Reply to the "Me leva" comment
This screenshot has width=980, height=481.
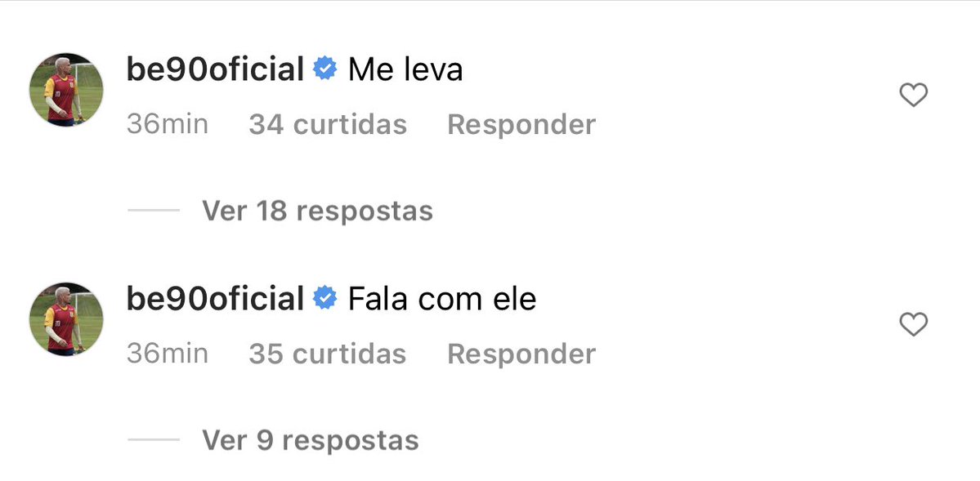[x=521, y=124]
